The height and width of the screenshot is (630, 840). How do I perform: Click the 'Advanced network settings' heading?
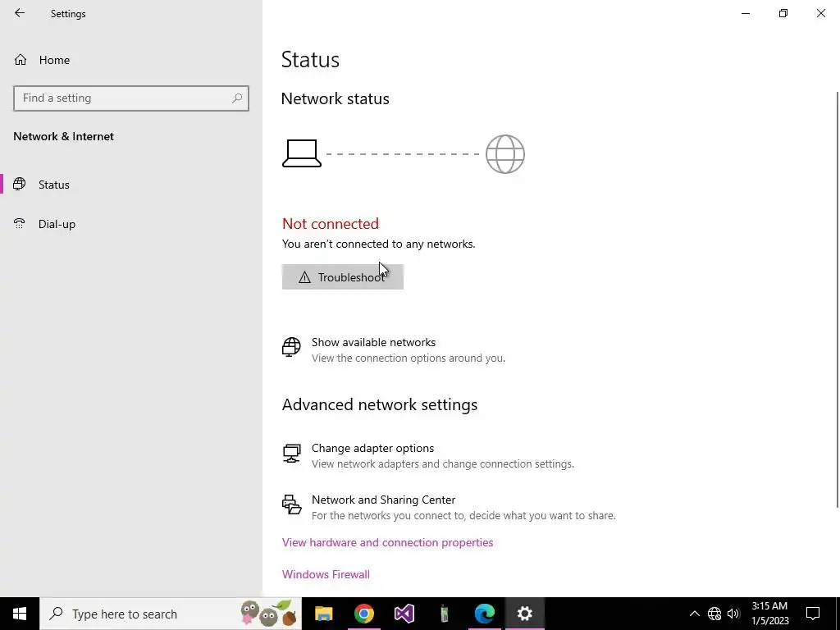pyautogui.click(x=380, y=404)
